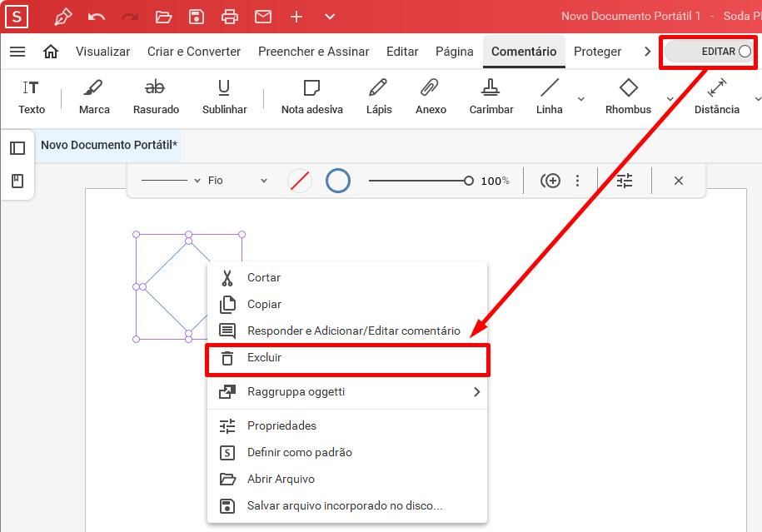Screen dimensions: 762x532
Task: Choose Abrir Arquivo from context menu
Action: tap(347, 479)
